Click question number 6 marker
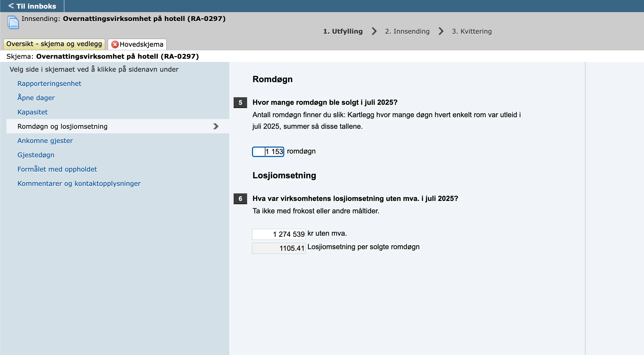Viewport: 644px width, 355px height. coord(240,199)
